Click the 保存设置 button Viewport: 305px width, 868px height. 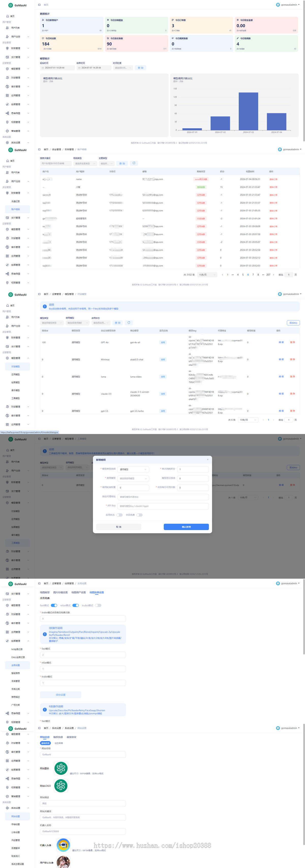tap(61, 695)
